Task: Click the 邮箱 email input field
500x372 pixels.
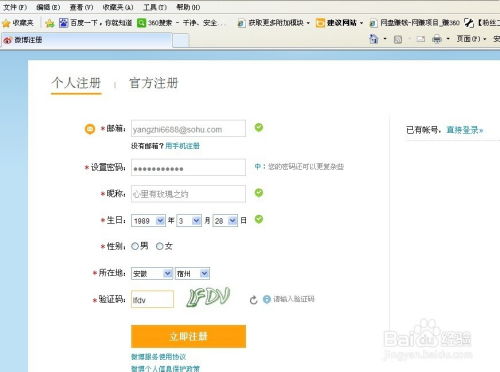Action: tap(188, 129)
